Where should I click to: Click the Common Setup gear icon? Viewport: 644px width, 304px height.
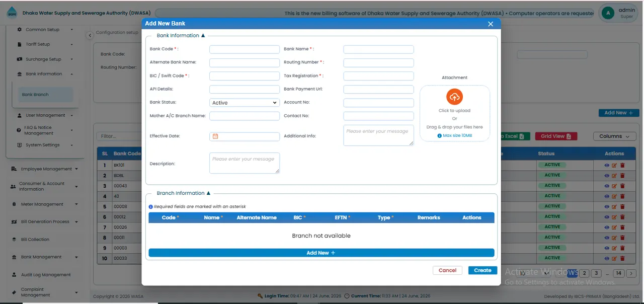[19, 30]
